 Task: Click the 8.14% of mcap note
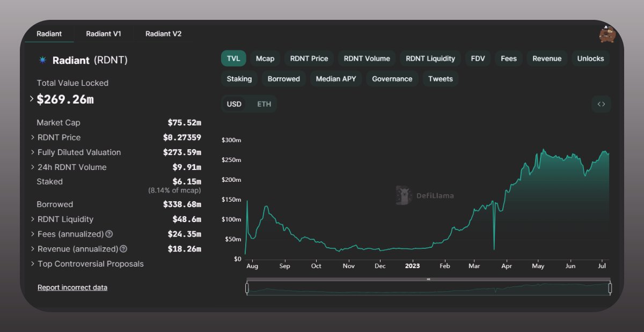pyautogui.click(x=174, y=190)
